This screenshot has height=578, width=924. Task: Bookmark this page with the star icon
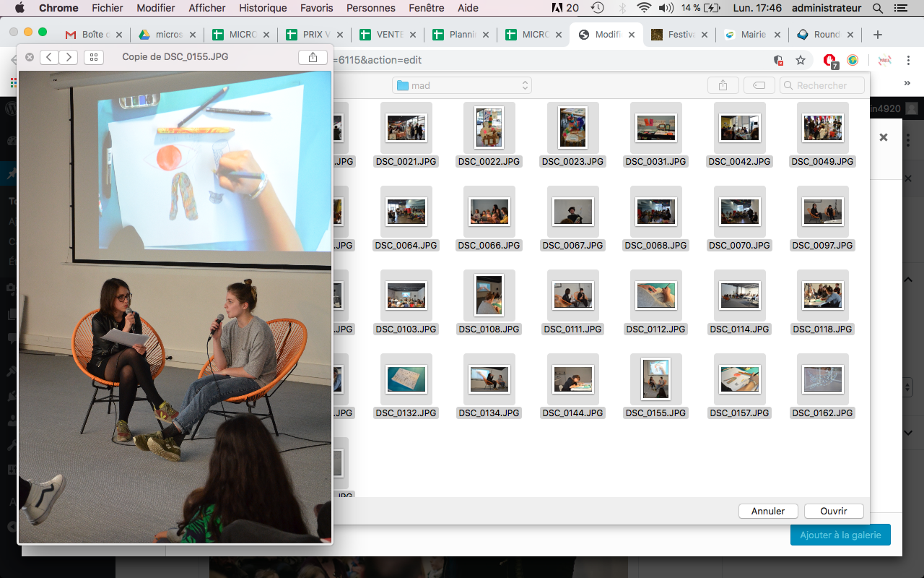click(801, 60)
